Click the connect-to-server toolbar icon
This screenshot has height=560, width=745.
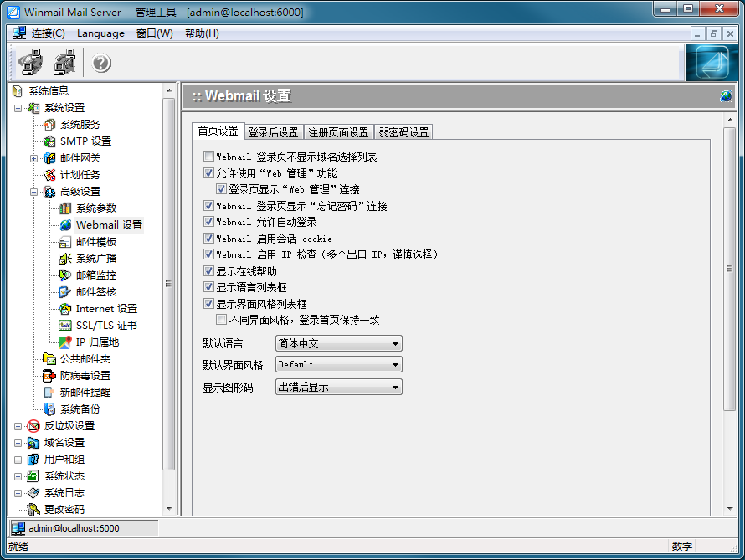tap(30, 62)
